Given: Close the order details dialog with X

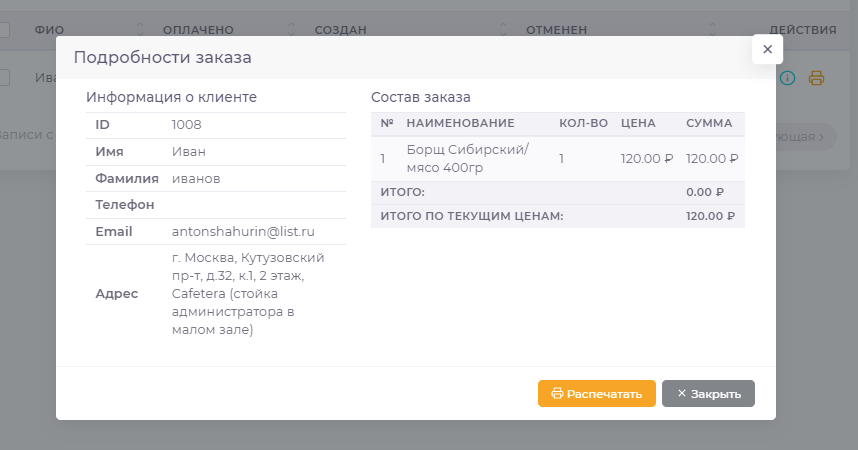Looking at the screenshot, I should (767, 49).
